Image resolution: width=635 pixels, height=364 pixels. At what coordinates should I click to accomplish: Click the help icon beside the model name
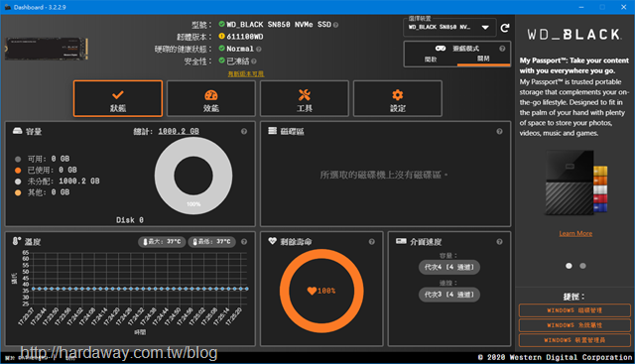(x=335, y=25)
